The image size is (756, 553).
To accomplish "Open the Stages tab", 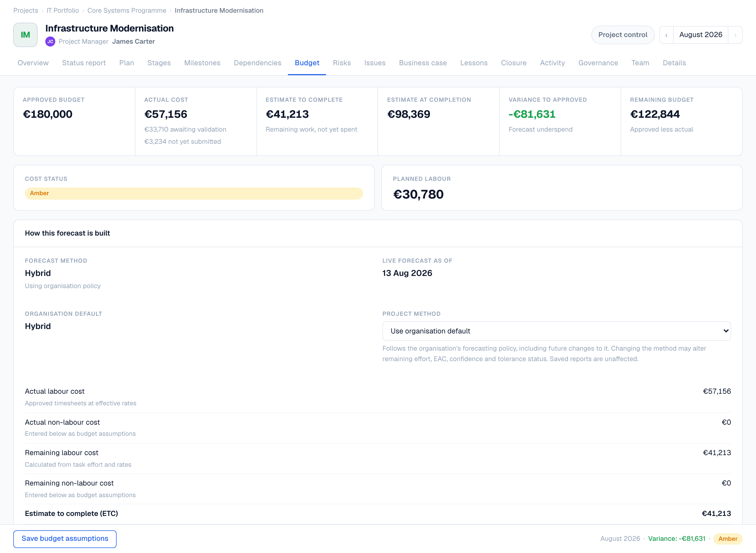I will pyautogui.click(x=159, y=63).
